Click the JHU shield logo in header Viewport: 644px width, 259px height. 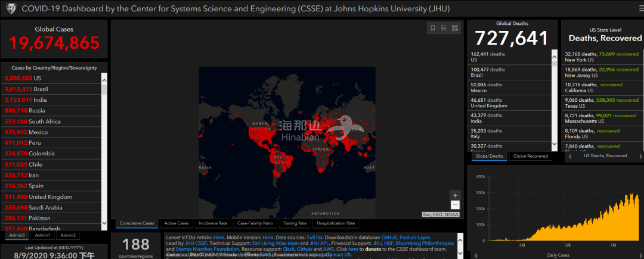(x=9, y=9)
